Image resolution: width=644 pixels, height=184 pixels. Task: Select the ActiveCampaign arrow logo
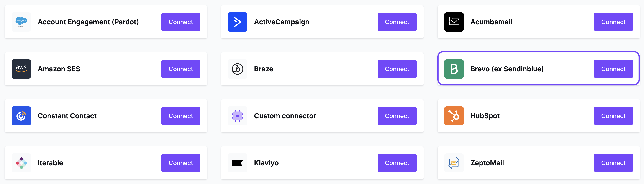(x=237, y=22)
